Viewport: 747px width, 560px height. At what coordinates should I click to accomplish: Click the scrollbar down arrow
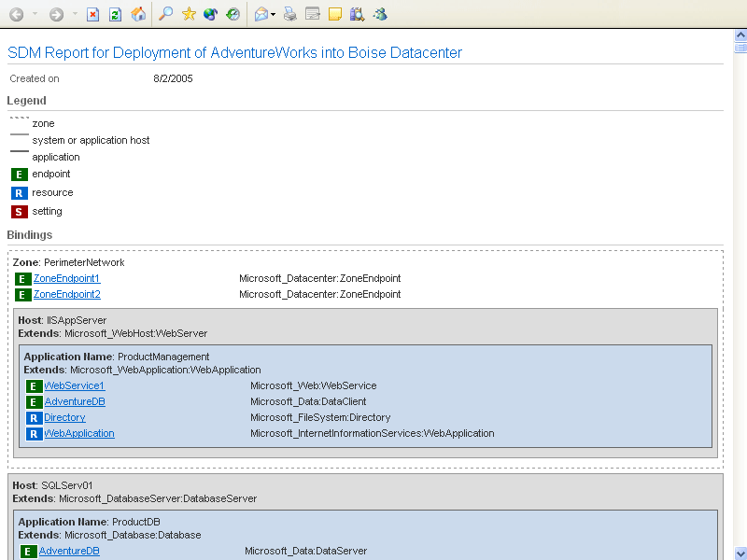point(740,553)
